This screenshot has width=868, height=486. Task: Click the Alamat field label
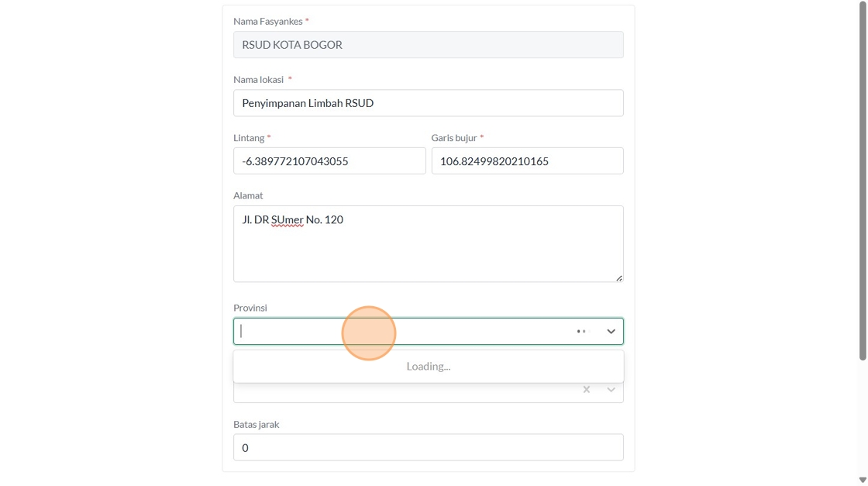tap(248, 195)
